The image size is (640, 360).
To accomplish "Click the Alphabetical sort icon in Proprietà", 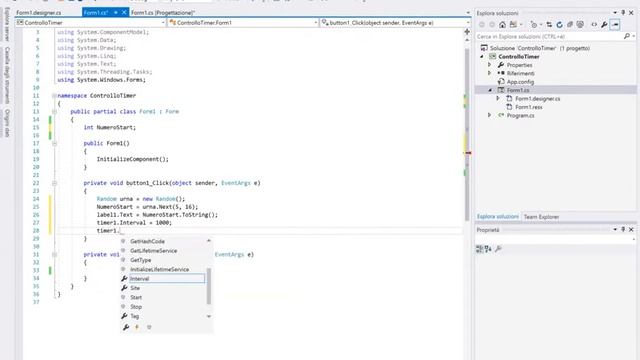I will point(488,249).
